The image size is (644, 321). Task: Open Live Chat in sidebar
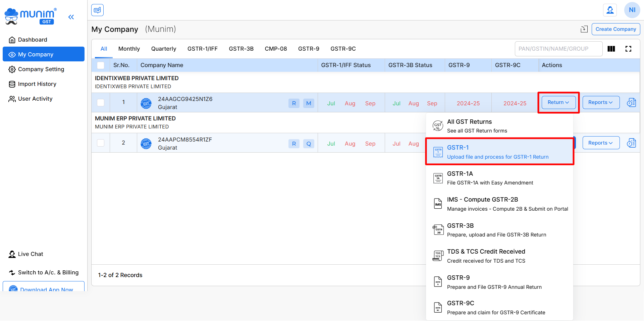tap(44, 254)
